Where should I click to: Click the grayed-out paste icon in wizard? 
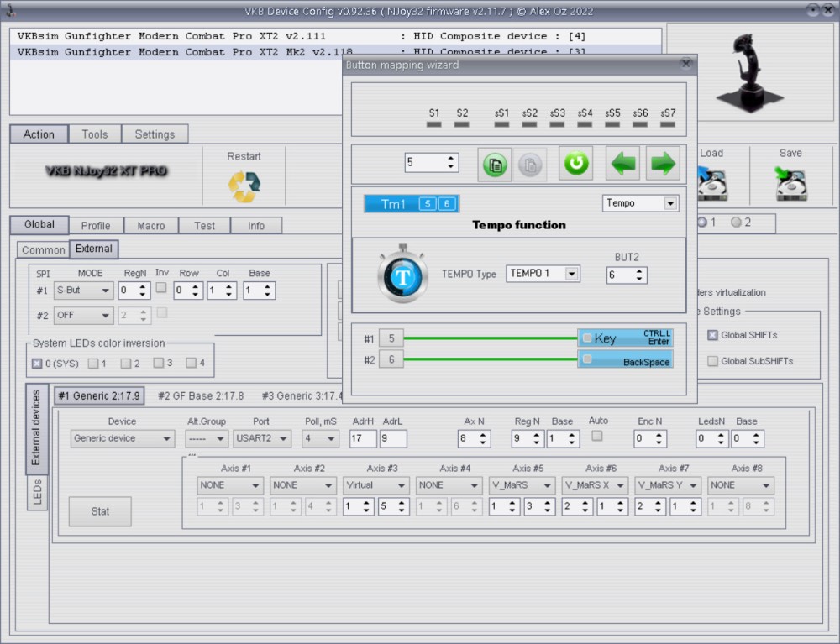(x=529, y=164)
